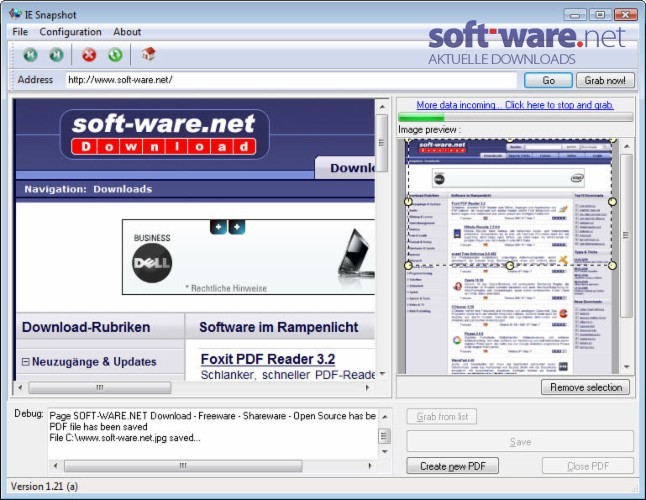This screenshot has height=500, width=646.
Task: Click Create new PDF button
Action: click(452, 466)
